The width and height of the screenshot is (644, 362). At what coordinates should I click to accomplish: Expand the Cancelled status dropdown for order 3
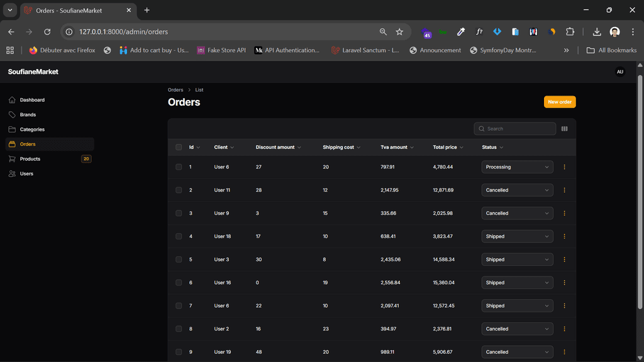[517, 213]
